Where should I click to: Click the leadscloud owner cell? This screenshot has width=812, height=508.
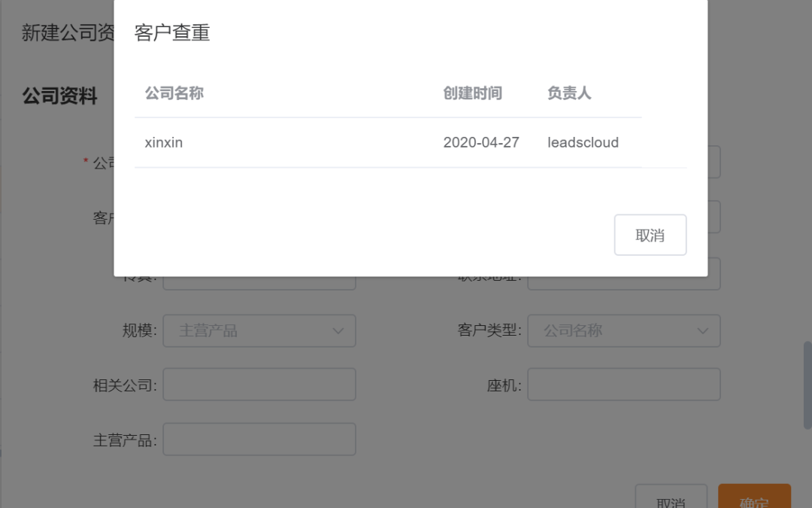point(583,142)
